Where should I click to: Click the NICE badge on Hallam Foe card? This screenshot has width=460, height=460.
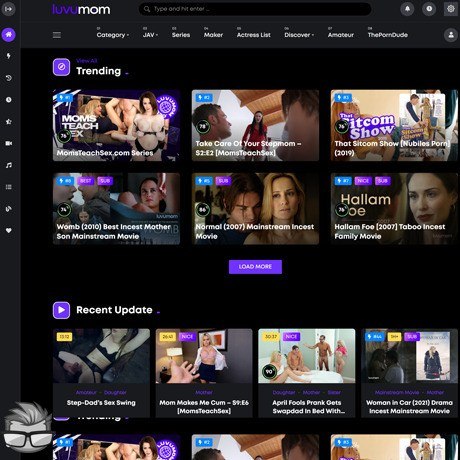pos(363,181)
